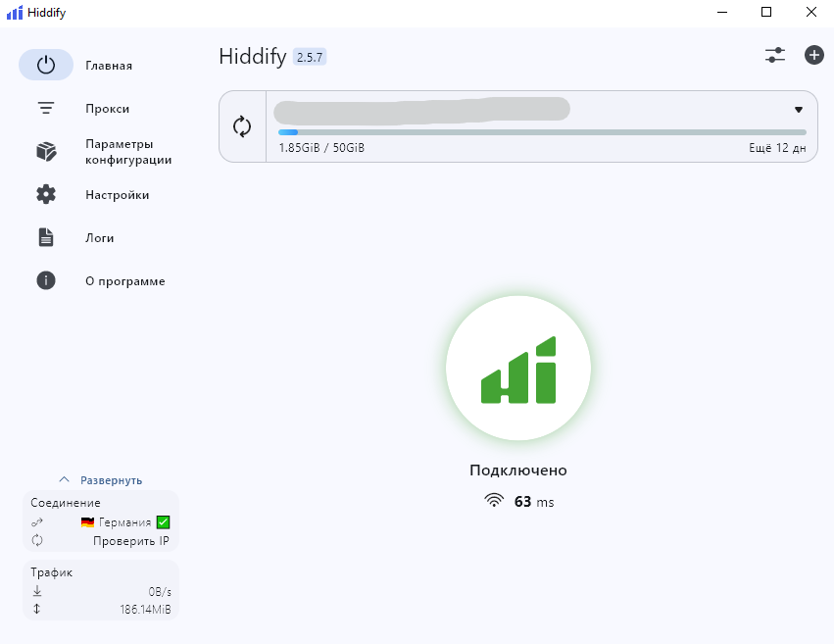
Task: Click the Hiddify version 2.5.7 badge
Action: coord(309,57)
